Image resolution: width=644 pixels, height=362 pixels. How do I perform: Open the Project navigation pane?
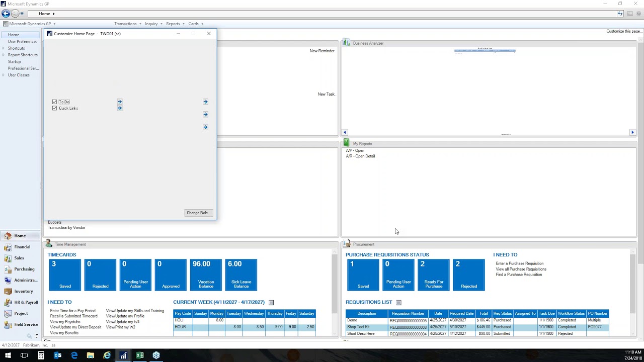(x=21, y=313)
